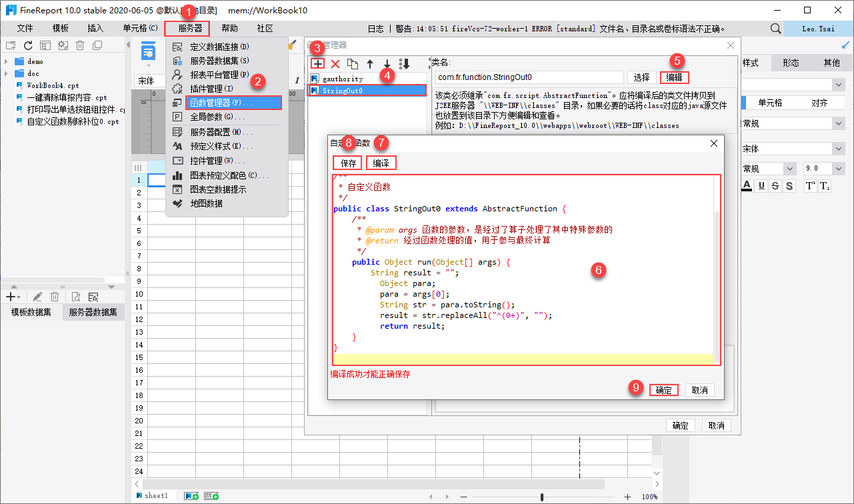Click the add function plus icon

pos(319,64)
